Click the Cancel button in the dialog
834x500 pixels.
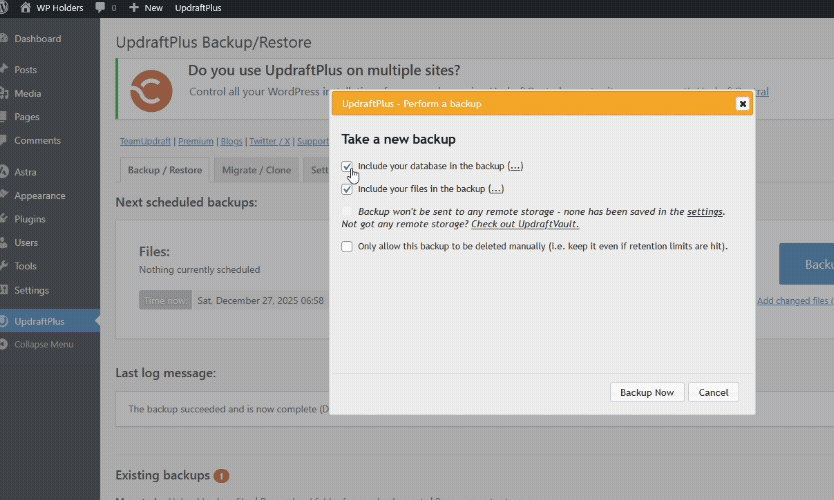pos(713,393)
